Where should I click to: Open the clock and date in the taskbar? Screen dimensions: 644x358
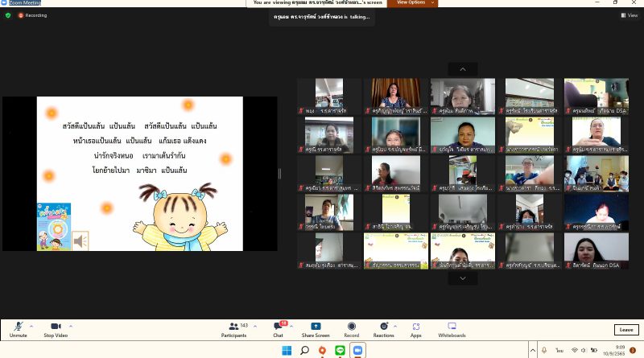click(614, 350)
